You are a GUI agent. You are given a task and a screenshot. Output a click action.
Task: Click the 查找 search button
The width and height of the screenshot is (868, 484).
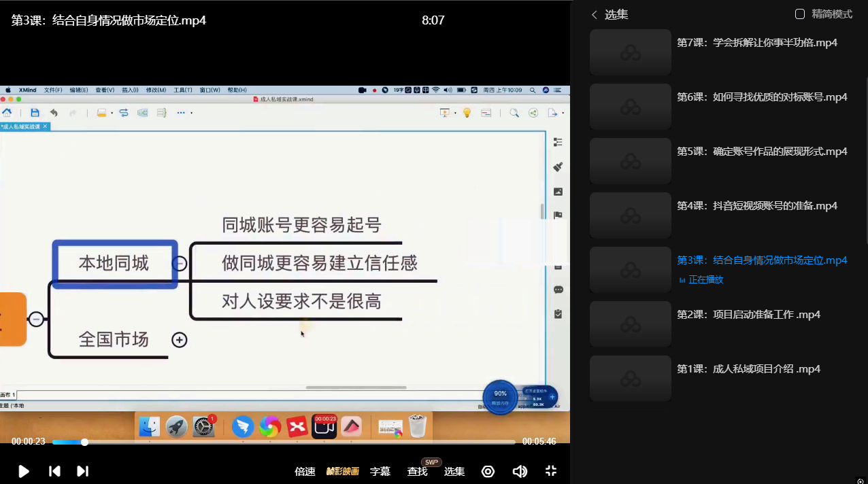[x=417, y=471]
